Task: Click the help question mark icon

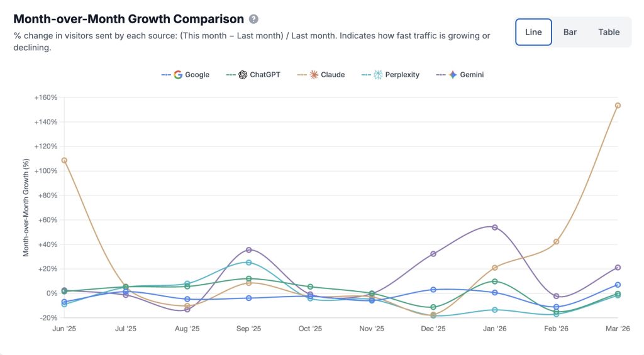Action: [x=253, y=19]
